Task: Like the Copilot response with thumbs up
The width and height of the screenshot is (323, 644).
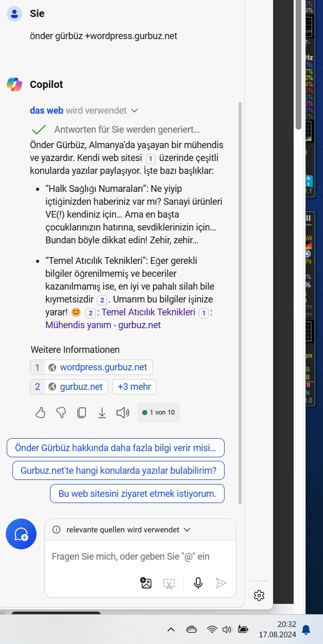Action: (40, 413)
